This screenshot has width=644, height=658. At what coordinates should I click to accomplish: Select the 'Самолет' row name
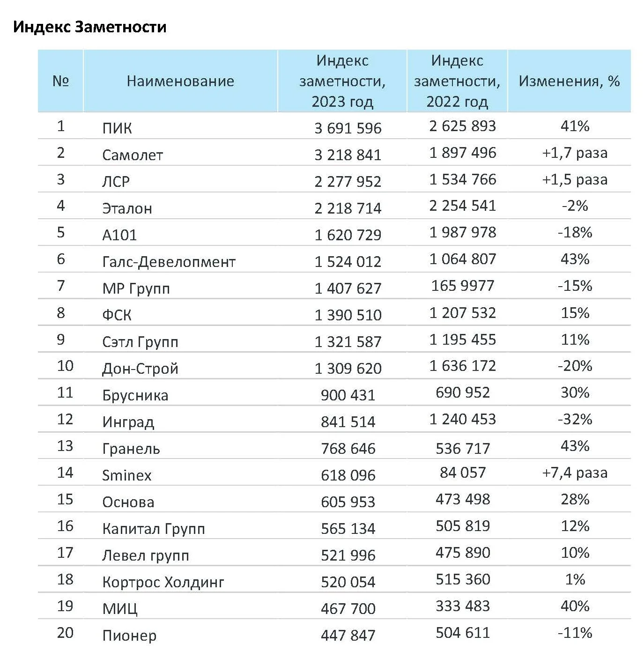(x=133, y=155)
